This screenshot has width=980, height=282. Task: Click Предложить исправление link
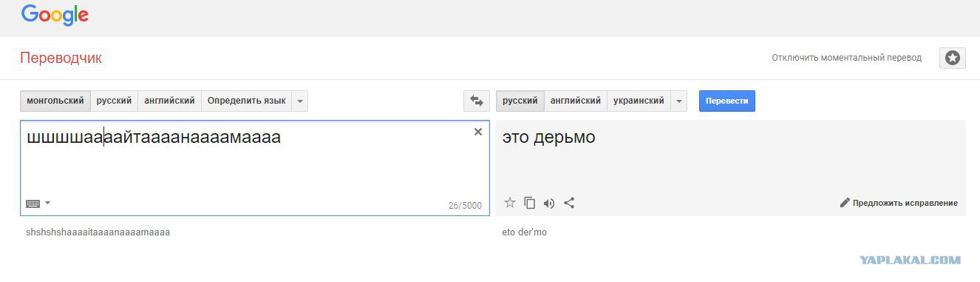tap(905, 203)
